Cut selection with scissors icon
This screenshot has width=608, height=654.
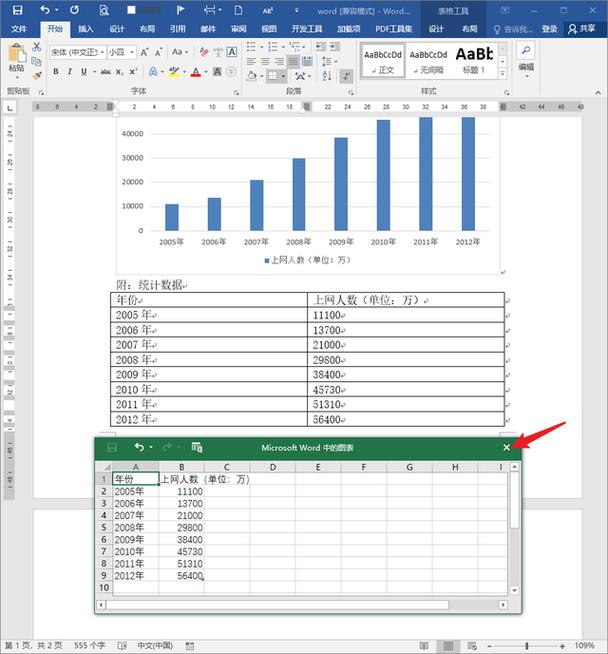coord(37,47)
